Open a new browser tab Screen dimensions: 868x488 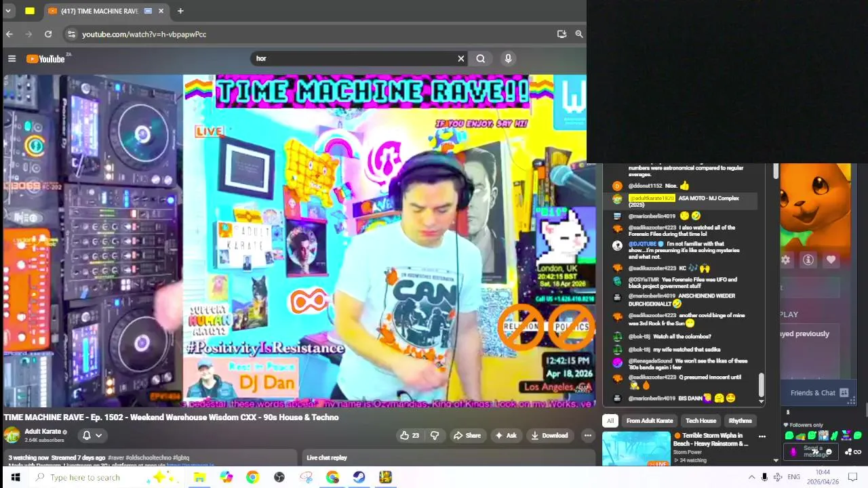(x=180, y=11)
